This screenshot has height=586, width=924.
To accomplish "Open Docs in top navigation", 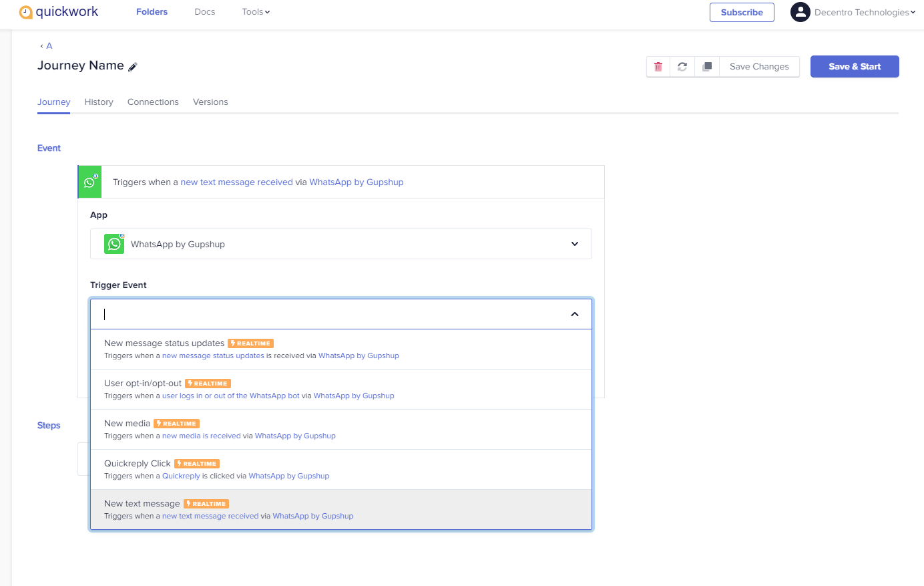I will (x=205, y=12).
